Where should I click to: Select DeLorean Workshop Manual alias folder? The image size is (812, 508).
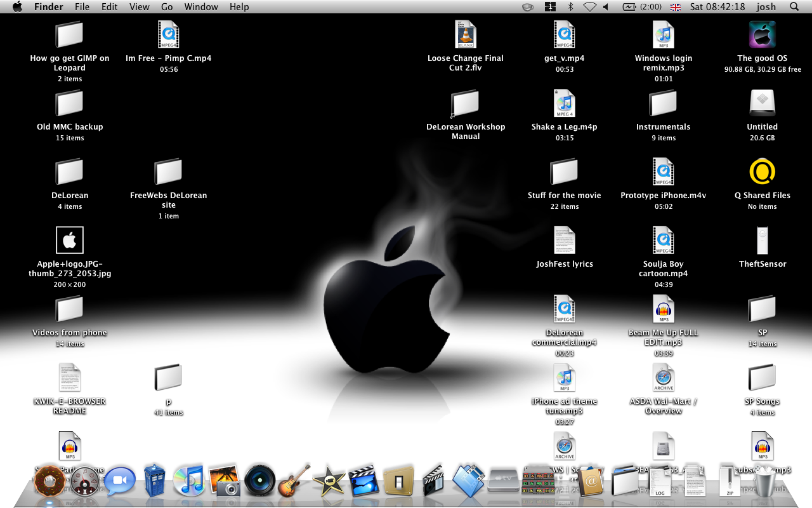466,103
